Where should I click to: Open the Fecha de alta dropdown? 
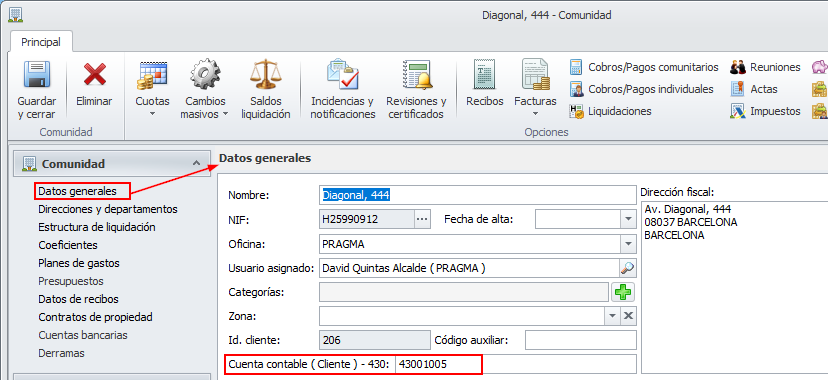click(x=628, y=219)
